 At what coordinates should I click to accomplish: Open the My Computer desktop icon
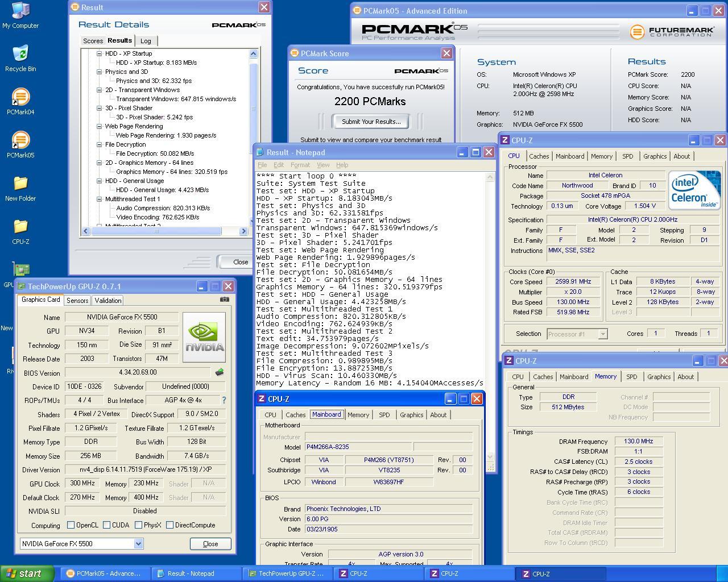[20, 15]
